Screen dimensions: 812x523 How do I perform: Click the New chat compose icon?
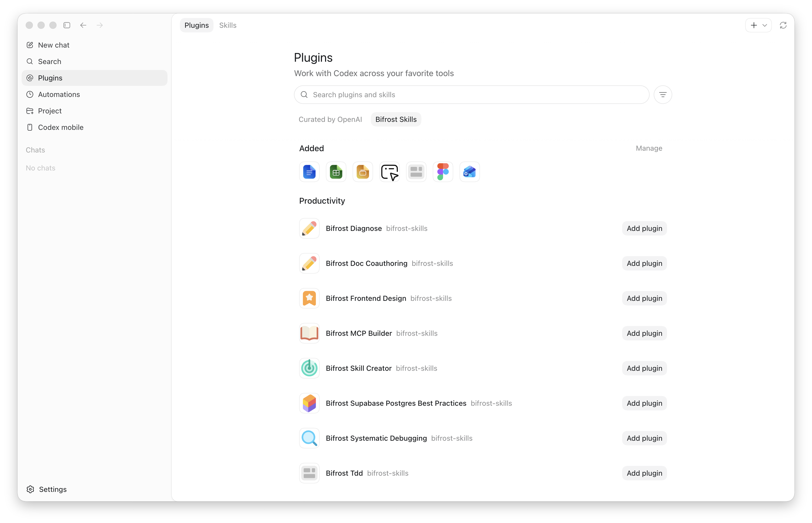[x=30, y=45]
